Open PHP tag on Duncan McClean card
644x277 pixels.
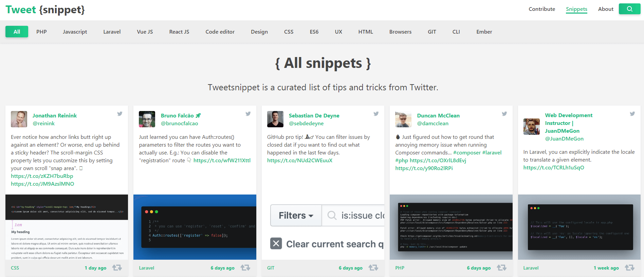[x=400, y=268]
